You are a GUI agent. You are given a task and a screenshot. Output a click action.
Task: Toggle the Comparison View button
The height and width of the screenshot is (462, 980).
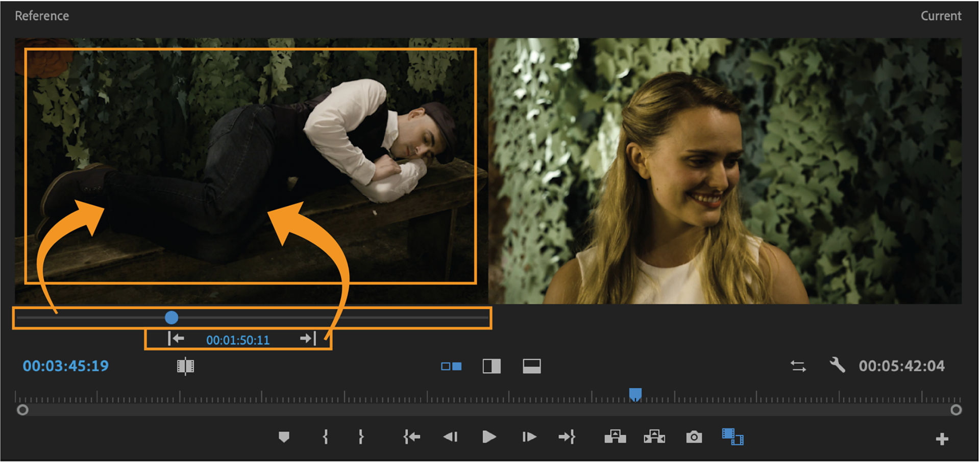click(732, 437)
